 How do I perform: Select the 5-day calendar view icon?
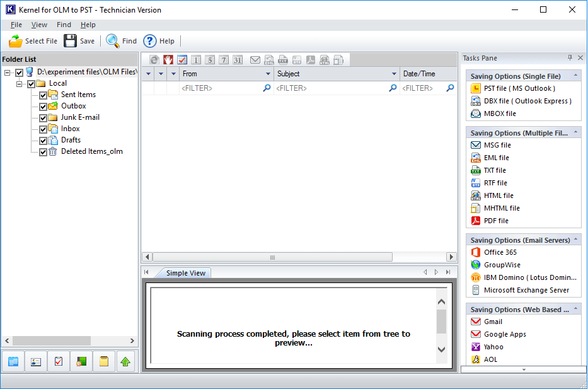pos(210,60)
